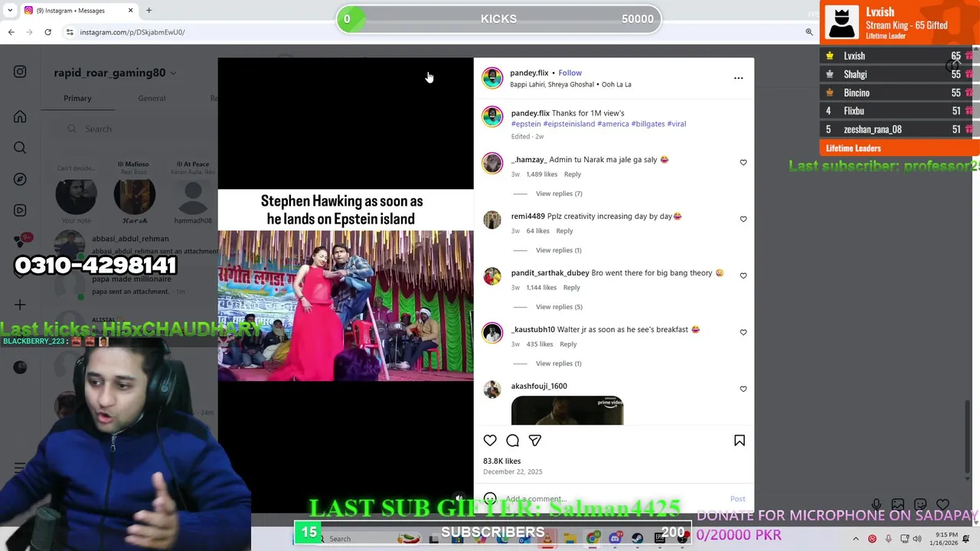Follow pandey.flix
The width and height of the screenshot is (980, 551).
[570, 73]
